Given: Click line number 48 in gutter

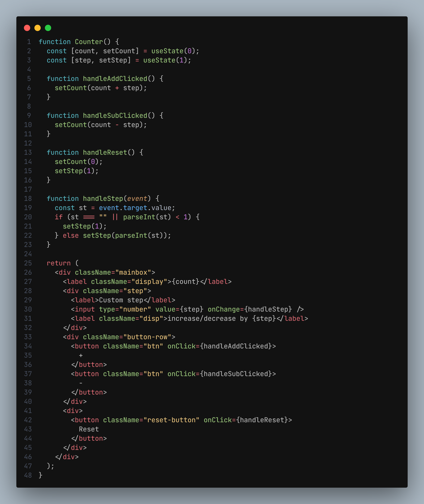Looking at the screenshot, I should [x=28, y=475].
